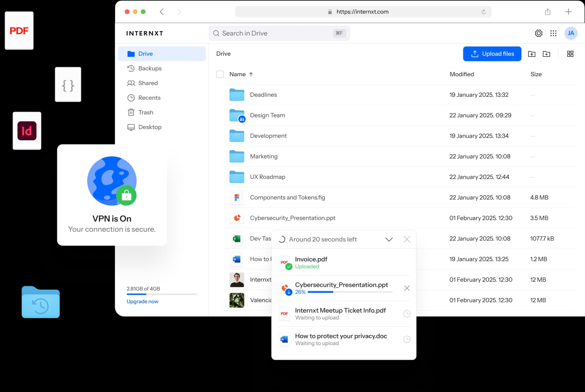Open the Recents section
Viewport: 585px width, 392px height.
point(149,97)
